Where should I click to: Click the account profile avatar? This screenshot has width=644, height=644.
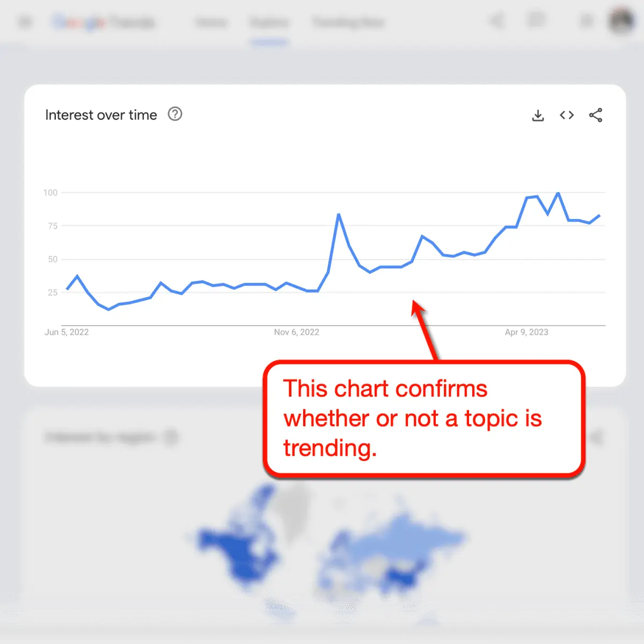click(x=621, y=20)
